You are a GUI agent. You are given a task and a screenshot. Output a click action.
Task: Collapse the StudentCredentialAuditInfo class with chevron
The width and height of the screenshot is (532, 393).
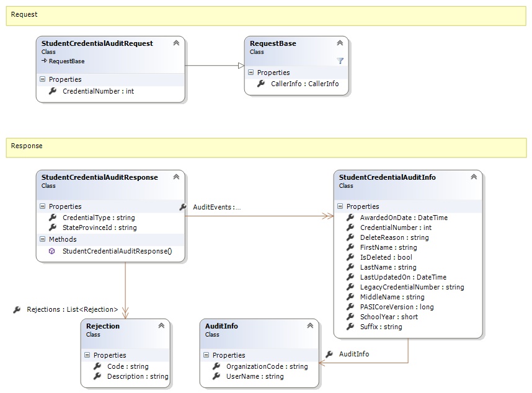point(474,177)
